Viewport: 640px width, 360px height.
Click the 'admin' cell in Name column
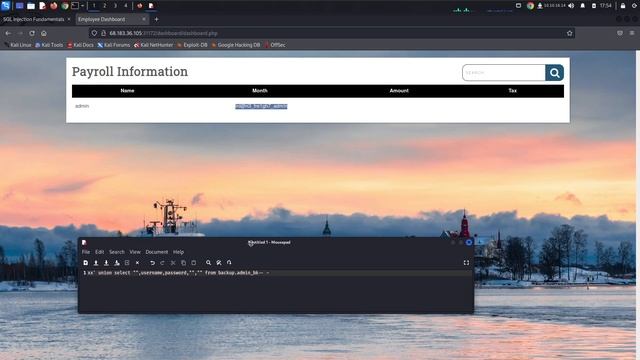(82, 106)
